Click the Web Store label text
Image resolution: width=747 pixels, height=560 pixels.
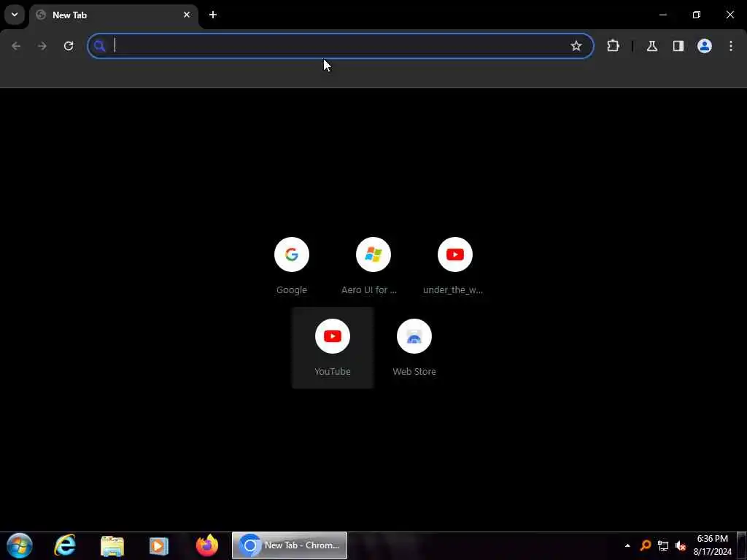[x=414, y=371]
